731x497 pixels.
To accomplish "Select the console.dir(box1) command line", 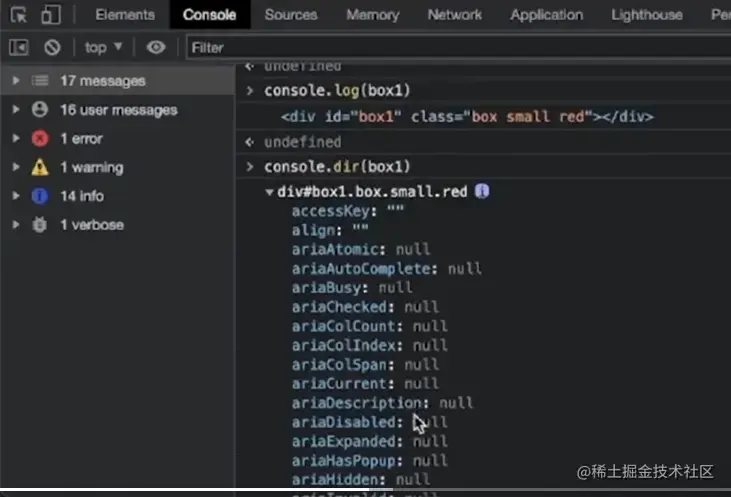I will point(337,166).
